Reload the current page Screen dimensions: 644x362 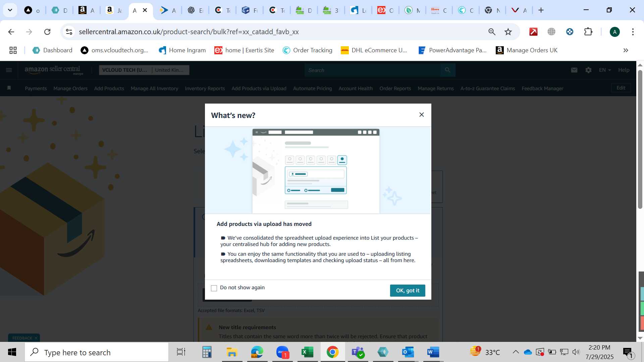click(x=47, y=32)
